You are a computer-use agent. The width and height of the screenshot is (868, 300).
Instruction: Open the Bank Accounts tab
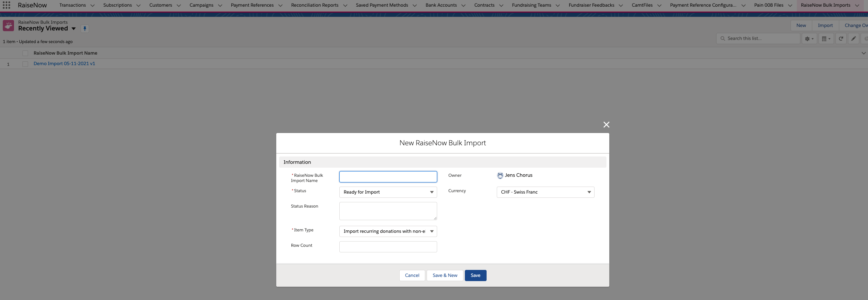(x=441, y=5)
